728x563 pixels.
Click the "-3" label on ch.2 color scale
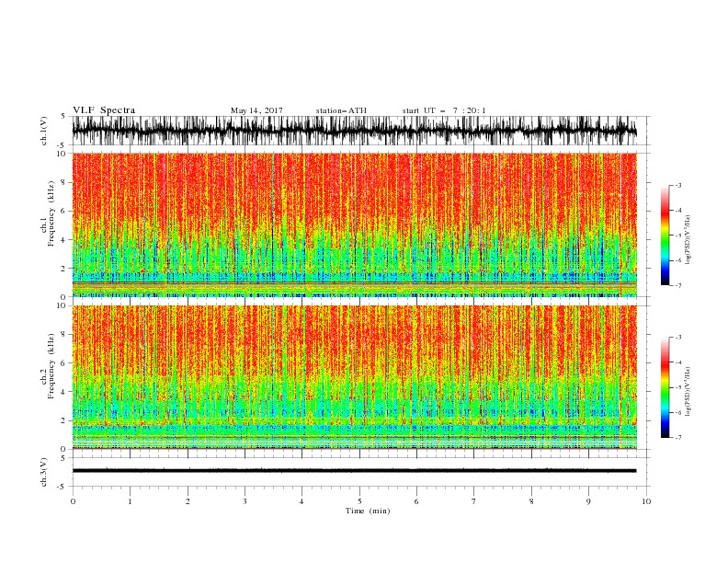[678, 338]
